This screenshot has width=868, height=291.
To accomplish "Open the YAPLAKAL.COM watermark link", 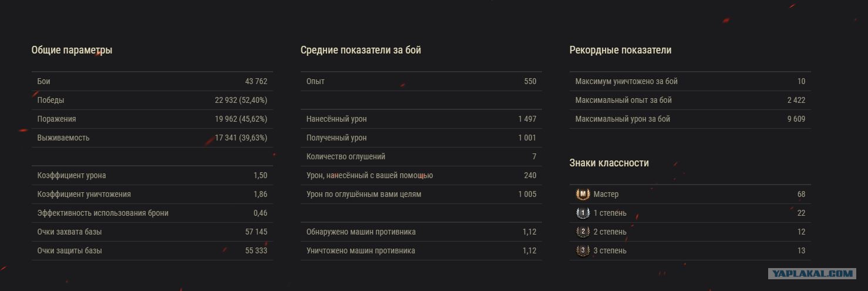I will point(813,273).
